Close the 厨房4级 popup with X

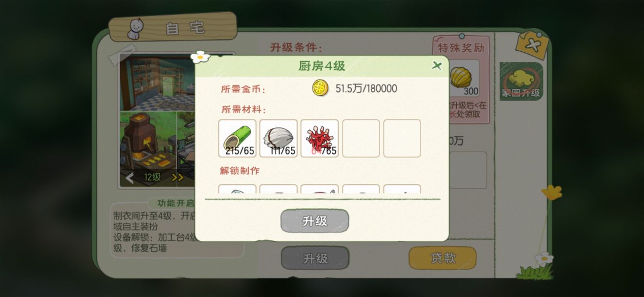tap(437, 66)
